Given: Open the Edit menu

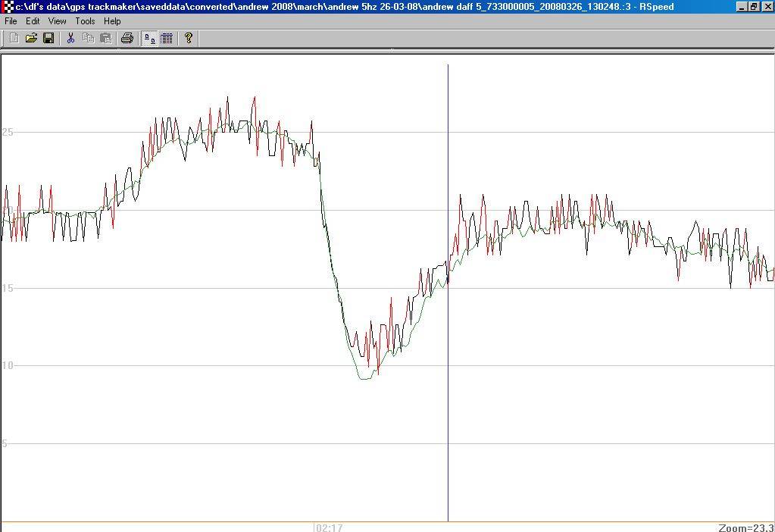Looking at the screenshot, I should coord(33,21).
